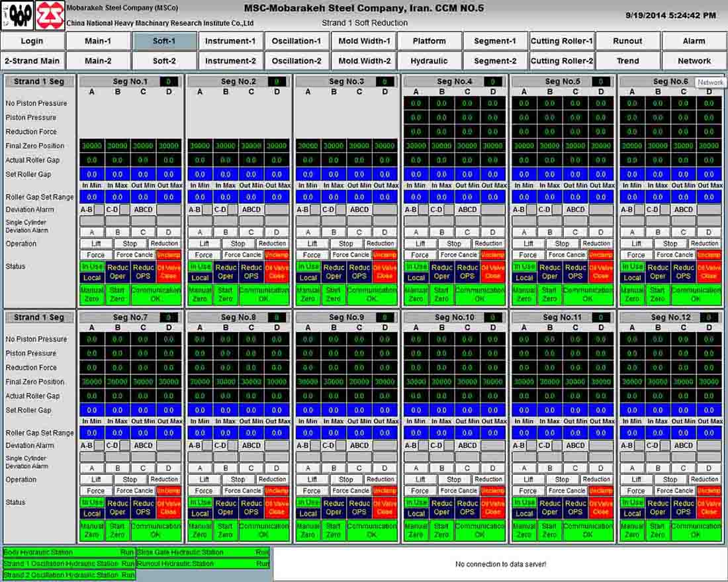The image size is (728, 582).
Task: Toggle In Use status for Seg No.8
Action: click(200, 502)
